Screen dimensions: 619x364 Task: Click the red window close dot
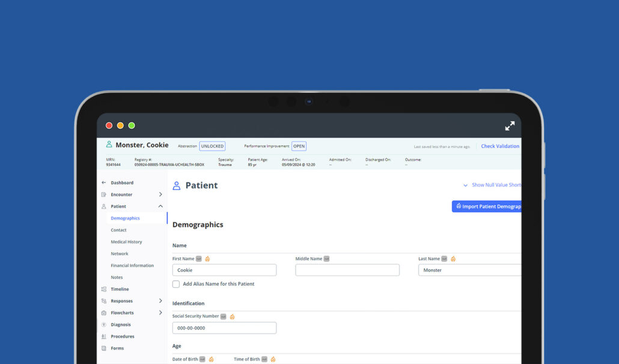(x=109, y=126)
